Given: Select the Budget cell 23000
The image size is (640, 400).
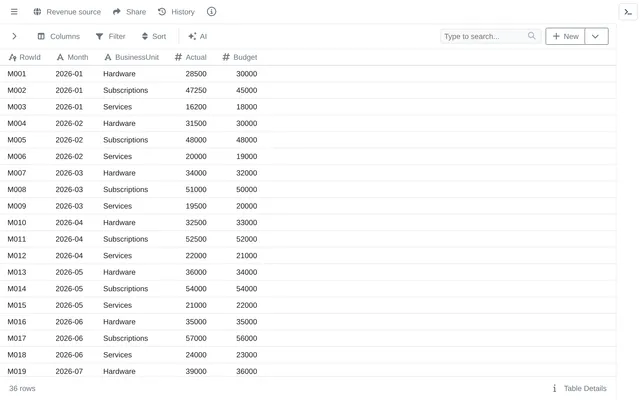Looking at the screenshot, I should (x=247, y=355).
